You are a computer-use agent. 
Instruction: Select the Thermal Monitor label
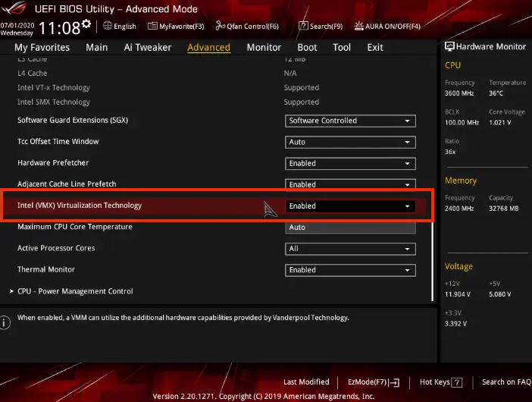click(x=46, y=269)
